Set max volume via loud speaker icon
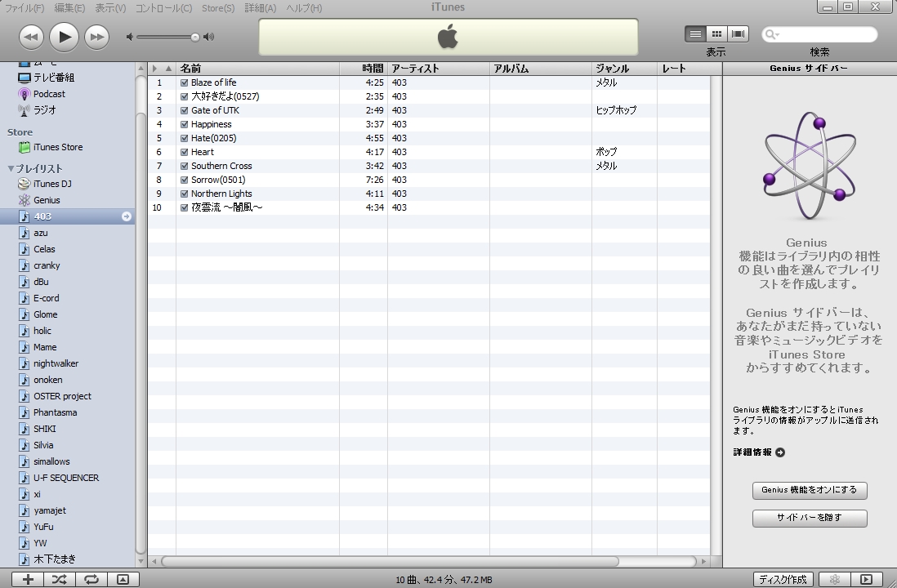 click(209, 38)
